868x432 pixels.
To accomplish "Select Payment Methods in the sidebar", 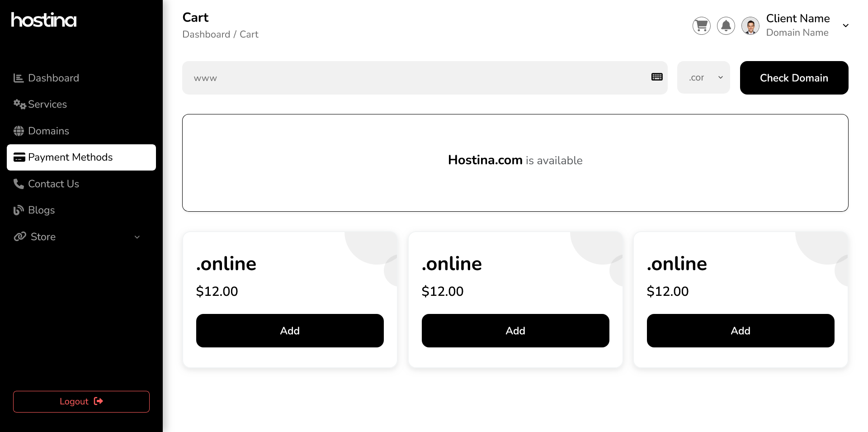I will coord(81,157).
